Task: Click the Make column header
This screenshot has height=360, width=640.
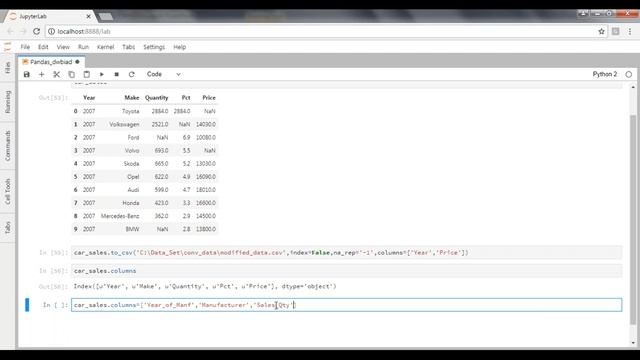Action: [132, 98]
